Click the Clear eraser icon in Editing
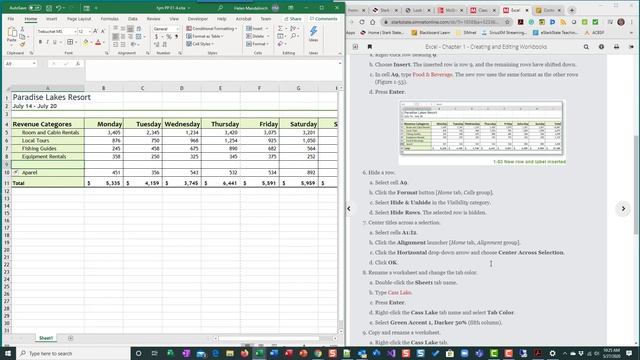Image resolution: width=640 pixels, height=360 pixels. coord(280,44)
